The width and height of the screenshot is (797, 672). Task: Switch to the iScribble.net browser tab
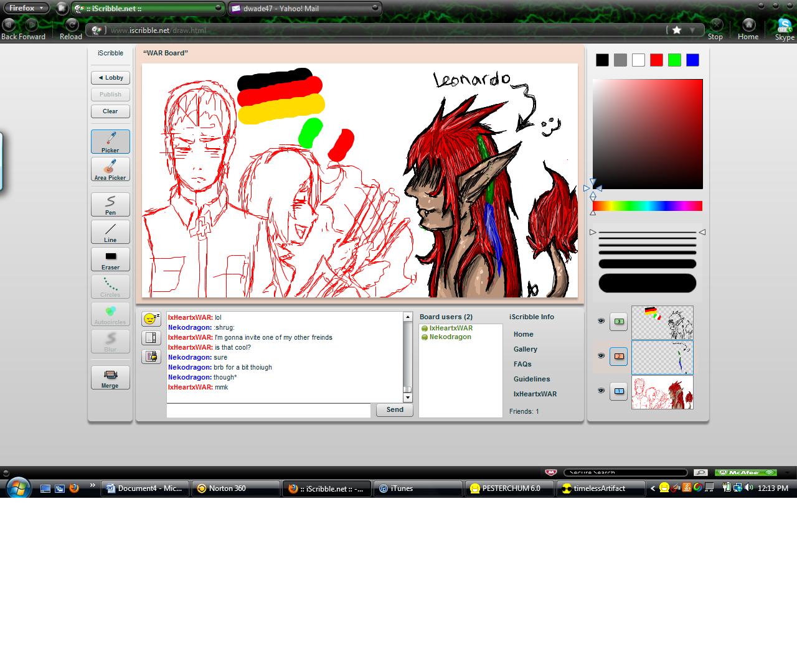[x=148, y=8]
